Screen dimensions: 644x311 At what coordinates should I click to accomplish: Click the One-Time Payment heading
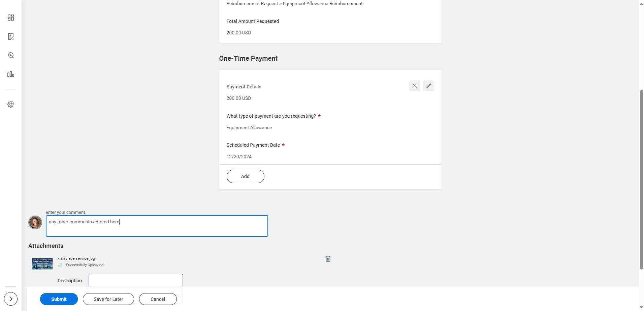249,58
